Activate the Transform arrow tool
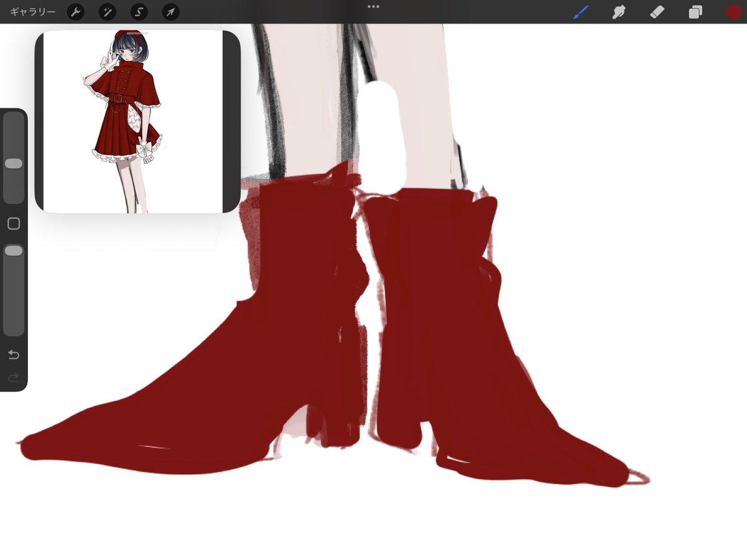 171,12
